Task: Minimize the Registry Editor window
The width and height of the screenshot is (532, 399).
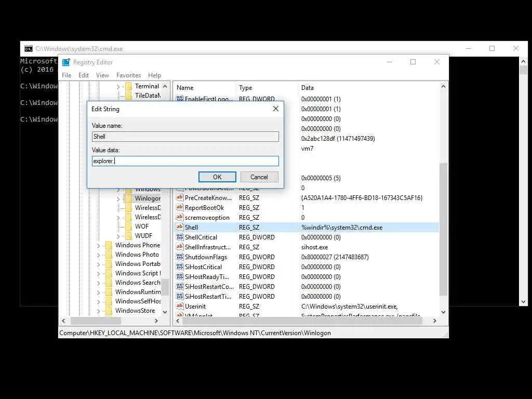Action: 390,62
